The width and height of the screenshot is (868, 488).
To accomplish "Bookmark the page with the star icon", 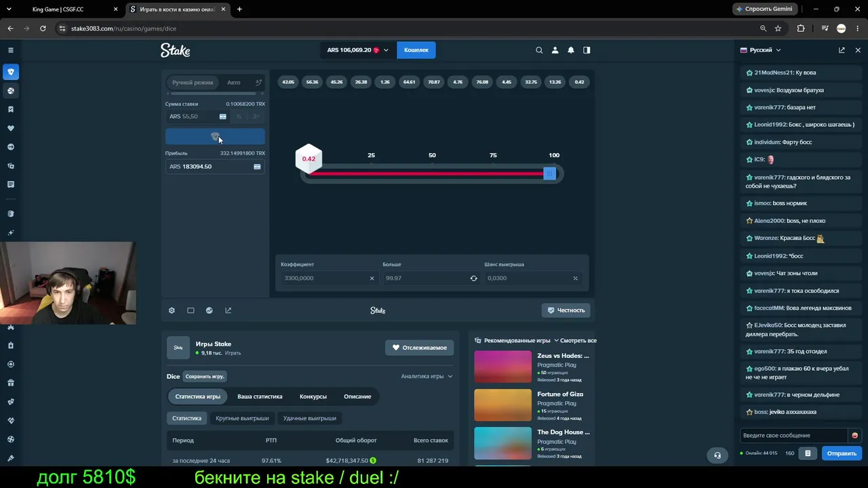I will [778, 28].
